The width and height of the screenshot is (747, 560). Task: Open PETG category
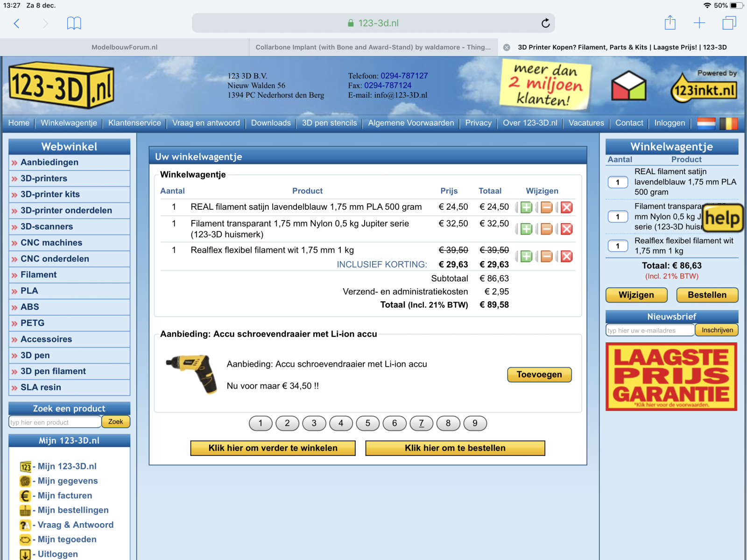point(70,323)
